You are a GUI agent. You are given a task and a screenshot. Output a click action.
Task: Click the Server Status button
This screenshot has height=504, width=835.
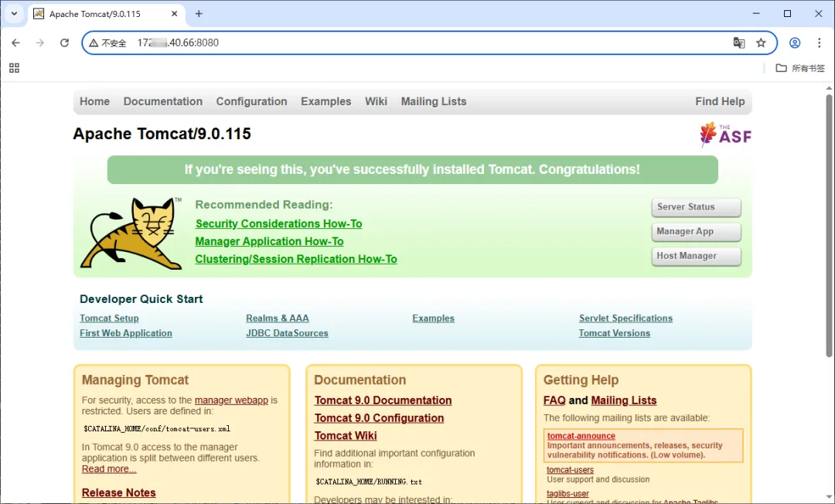(696, 207)
